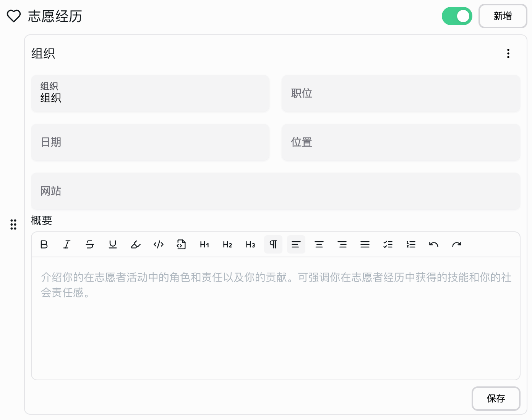Click the 保存 button
This screenshot has height=420, width=532.
pyautogui.click(x=496, y=399)
